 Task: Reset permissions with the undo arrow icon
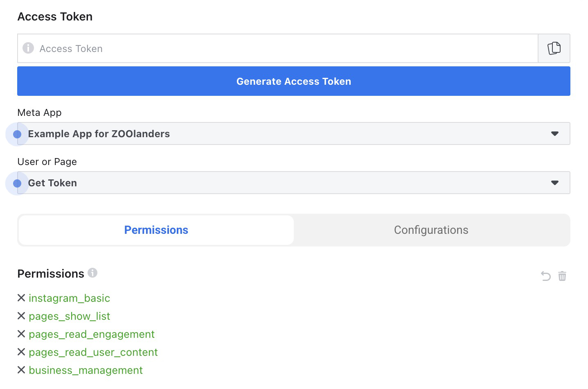click(546, 276)
